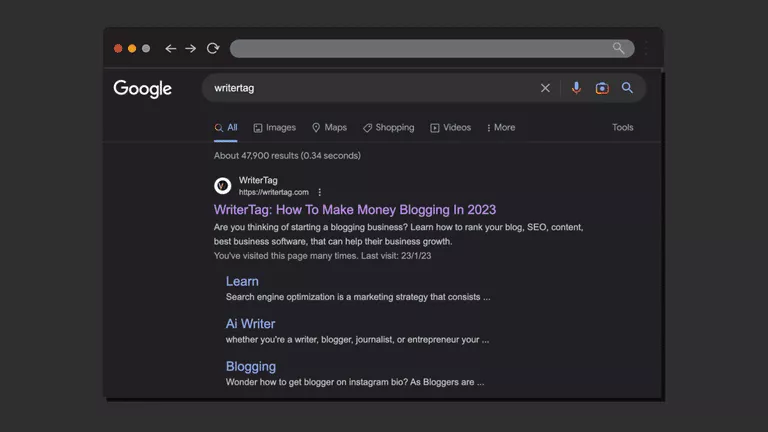Click the address bar magnifier icon
This screenshot has height=432, width=768.
pyautogui.click(x=619, y=48)
